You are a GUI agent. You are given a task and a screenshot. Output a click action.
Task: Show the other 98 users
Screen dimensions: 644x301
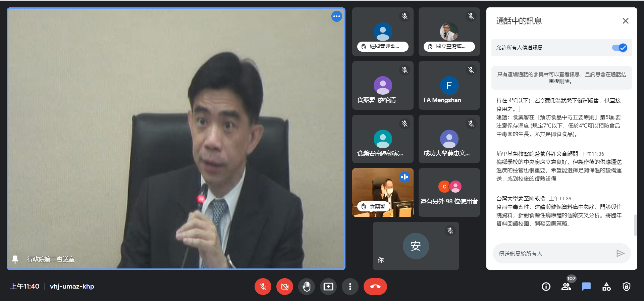tap(449, 192)
